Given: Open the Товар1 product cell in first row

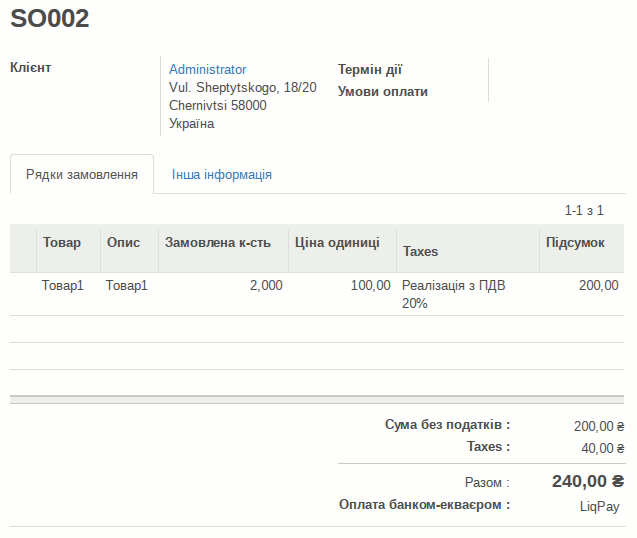Looking at the screenshot, I should (x=63, y=286).
